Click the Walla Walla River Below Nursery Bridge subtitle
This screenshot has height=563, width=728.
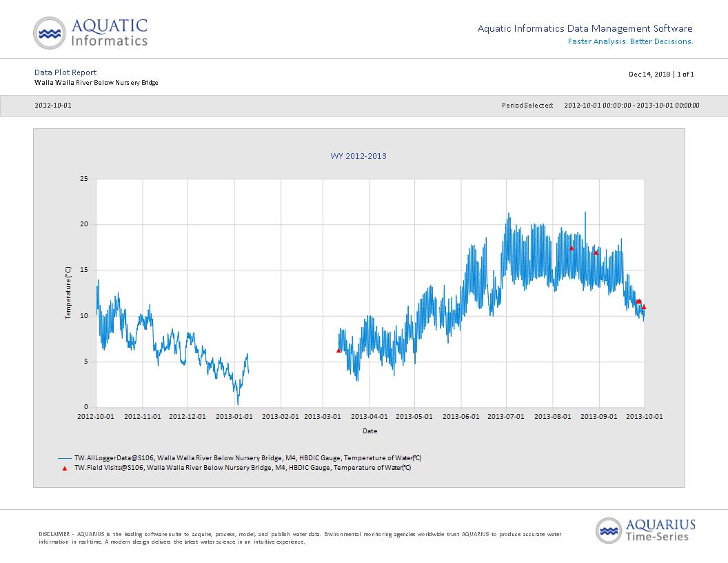pos(96,83)
